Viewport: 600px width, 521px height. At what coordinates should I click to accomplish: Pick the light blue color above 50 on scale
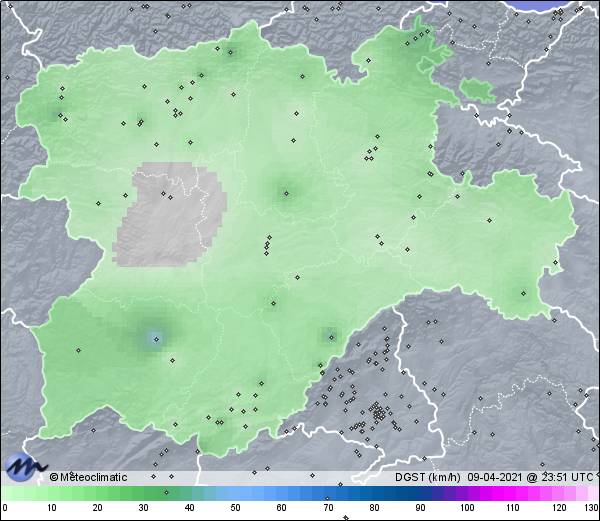pos(235,493)
